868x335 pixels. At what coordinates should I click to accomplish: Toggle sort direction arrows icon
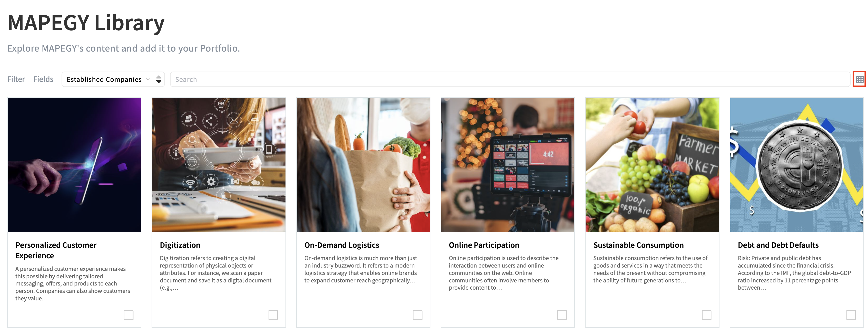pyautogui.click(x=159, y=79)
